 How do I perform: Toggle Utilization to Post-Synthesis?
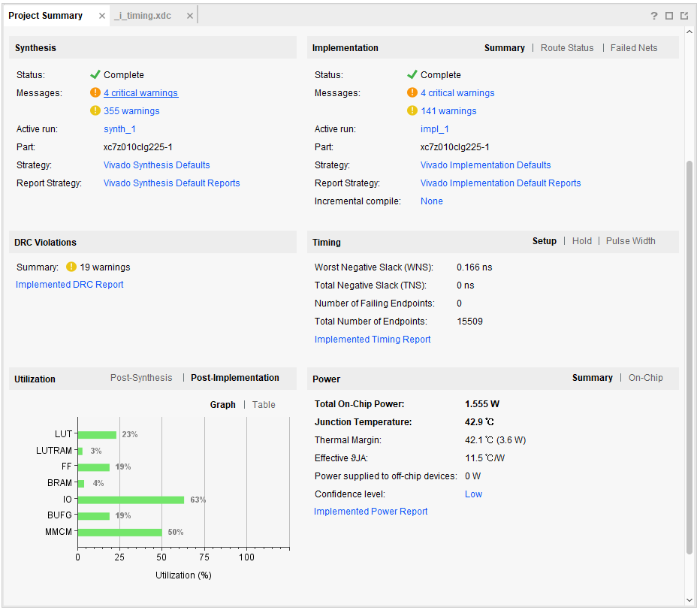tap(141, 378)
